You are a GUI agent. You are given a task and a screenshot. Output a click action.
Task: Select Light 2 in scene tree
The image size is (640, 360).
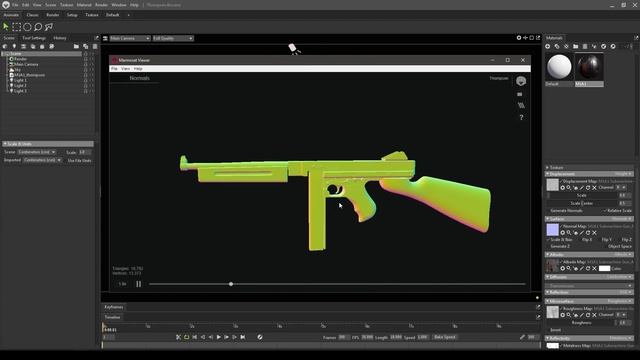tap(20, 86)
